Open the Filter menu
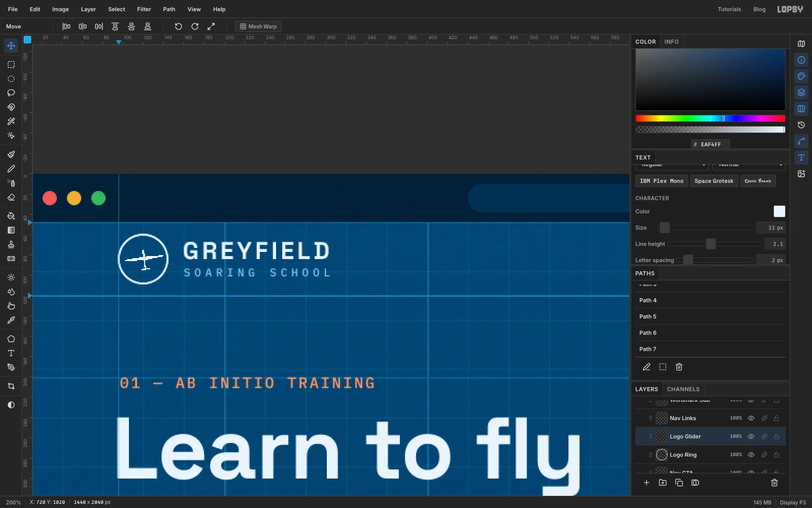812x508 pixels. pyautogui.click(x=144, y=9)
